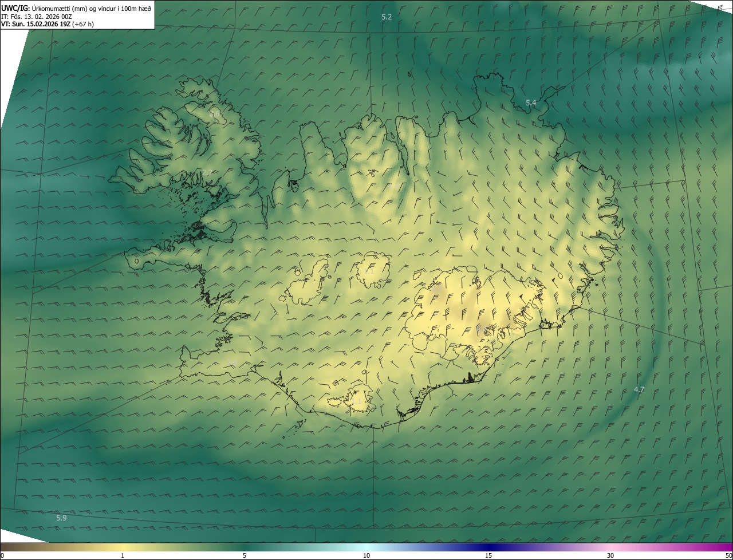Screen dimensions: 733x560
Task: Click the 5.9 value label
Action: (61, 518)
